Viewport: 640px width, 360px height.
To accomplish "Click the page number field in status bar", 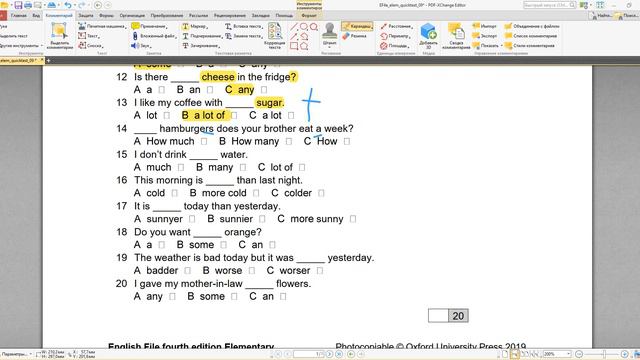I will [x=308, y=354].
